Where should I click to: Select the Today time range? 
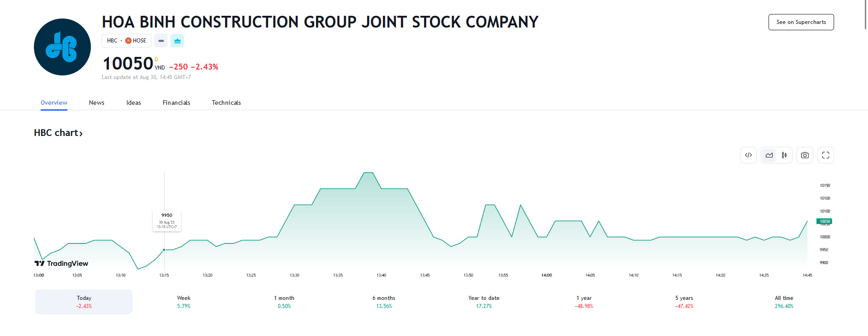84,302
